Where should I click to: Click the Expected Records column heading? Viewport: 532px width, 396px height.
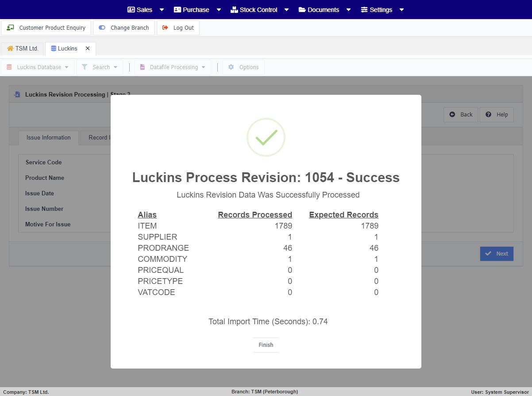point(343,214)
